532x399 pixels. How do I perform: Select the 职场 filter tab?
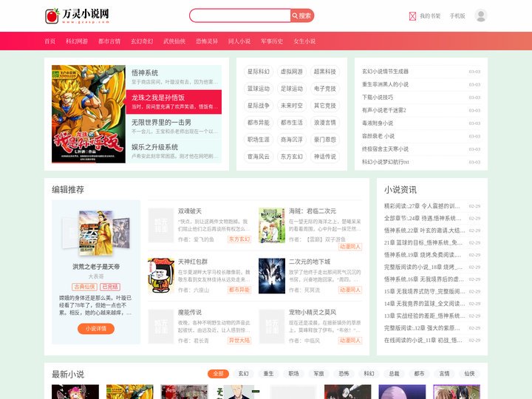pyautogui.click(x=293, y=374)
